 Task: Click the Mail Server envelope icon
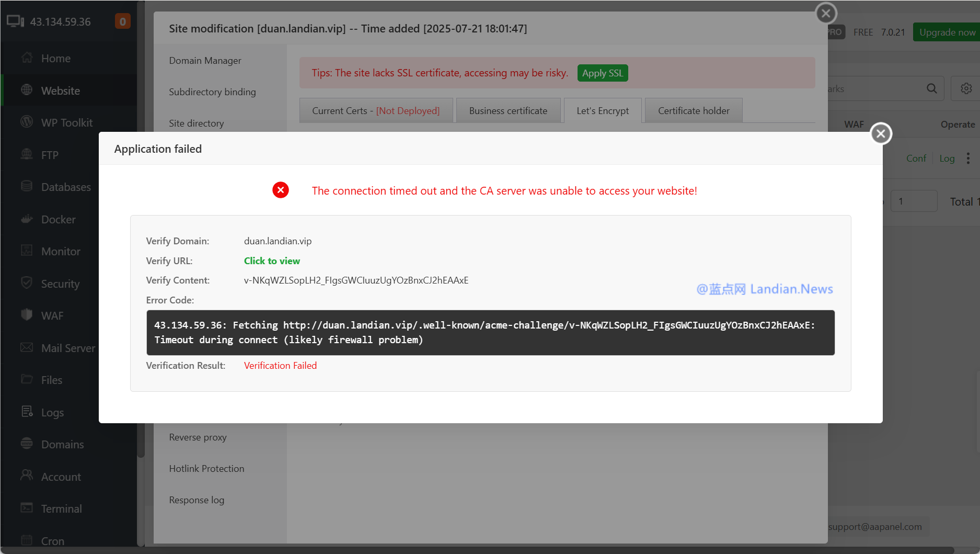27,348
